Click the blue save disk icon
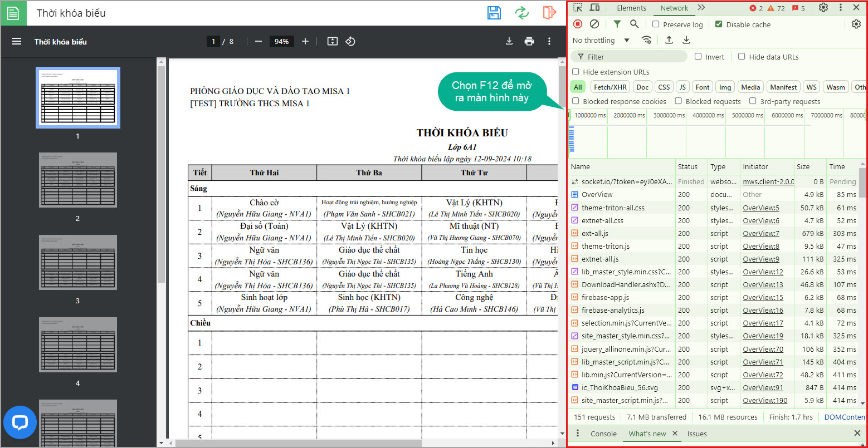Image resolution: width=868 pixels, height=448 pixels. click(494, 13)
